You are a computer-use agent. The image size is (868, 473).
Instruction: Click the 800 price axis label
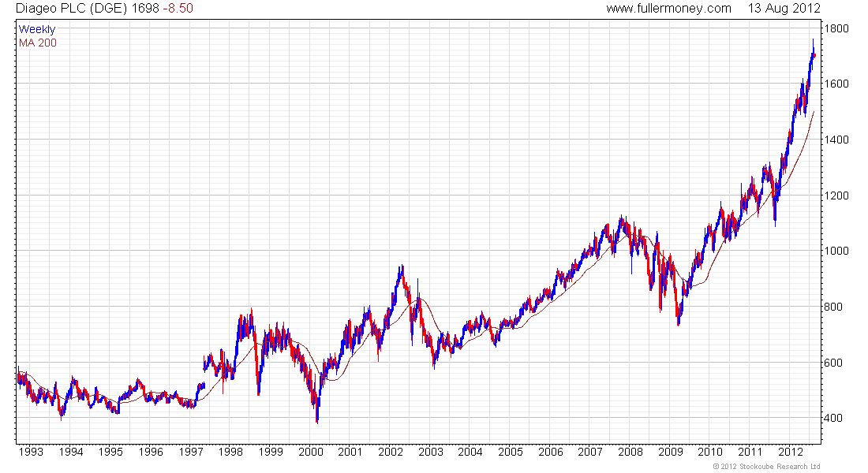(833, 307)
